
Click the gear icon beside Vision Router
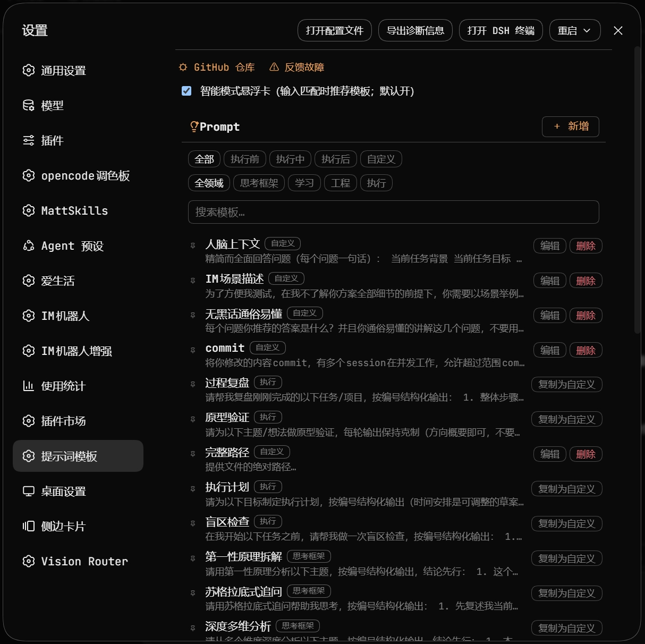coord(29,561)
